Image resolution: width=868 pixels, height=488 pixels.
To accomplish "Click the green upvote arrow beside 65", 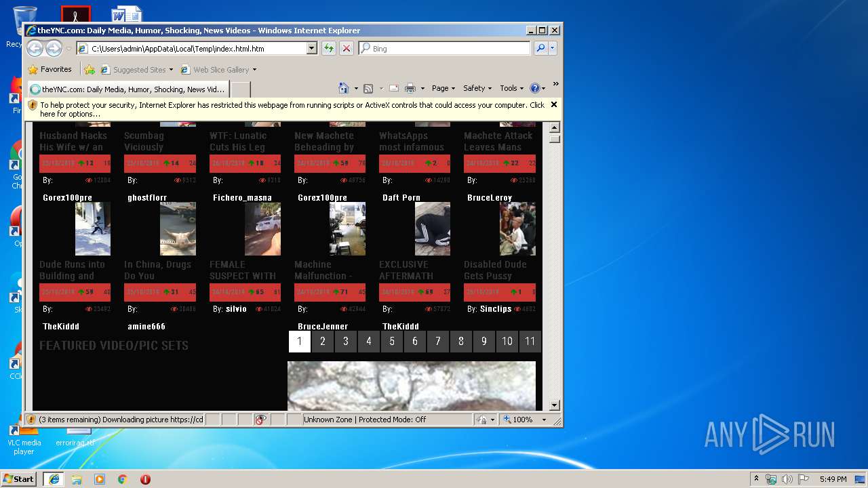I will pos(252,292).
